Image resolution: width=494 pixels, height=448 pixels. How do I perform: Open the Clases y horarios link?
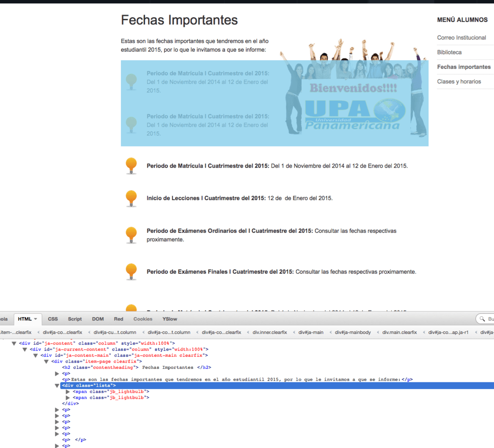tap(459, 82)
